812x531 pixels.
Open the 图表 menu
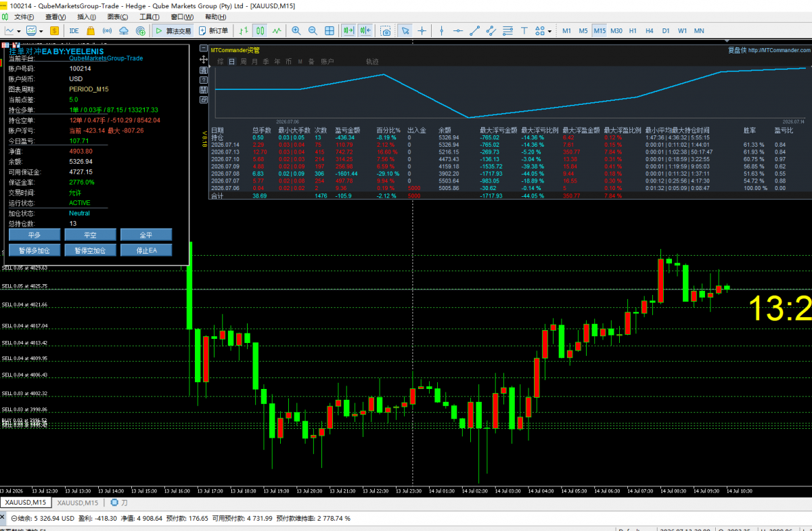pyautogui.click(x=118, y=17)
